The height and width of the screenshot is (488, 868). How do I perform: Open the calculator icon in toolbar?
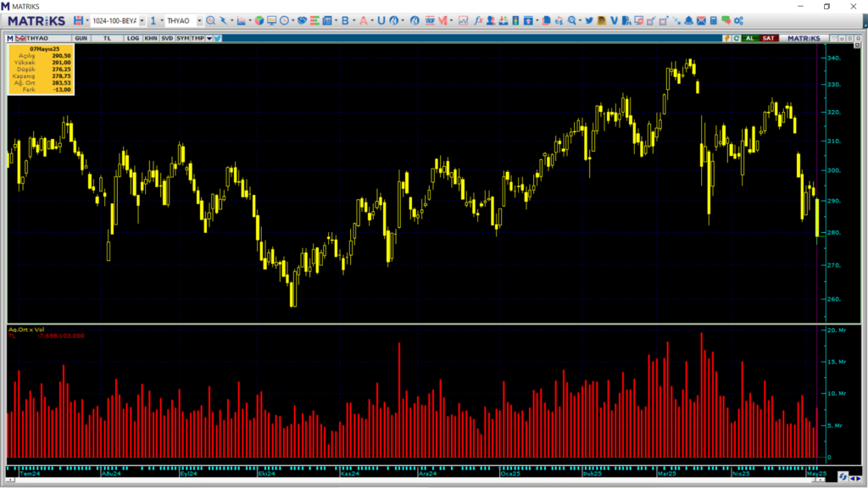(x=714, y=20)
